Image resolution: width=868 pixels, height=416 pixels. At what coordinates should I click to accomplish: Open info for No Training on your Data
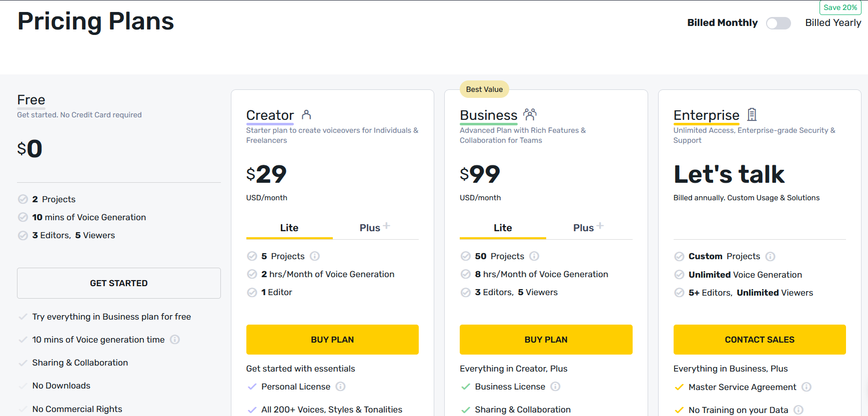pyautogui.click(x=799, y=410)
